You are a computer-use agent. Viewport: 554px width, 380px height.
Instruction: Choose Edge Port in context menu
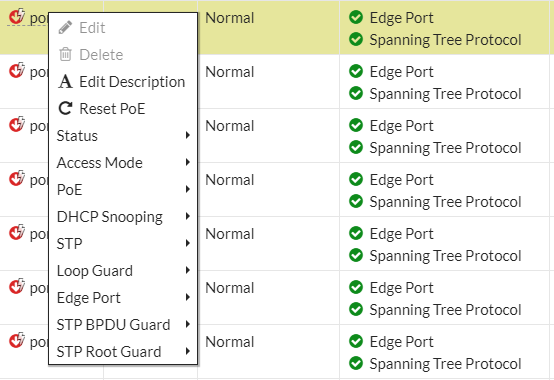pyautogui.click(x=123, y=298)
